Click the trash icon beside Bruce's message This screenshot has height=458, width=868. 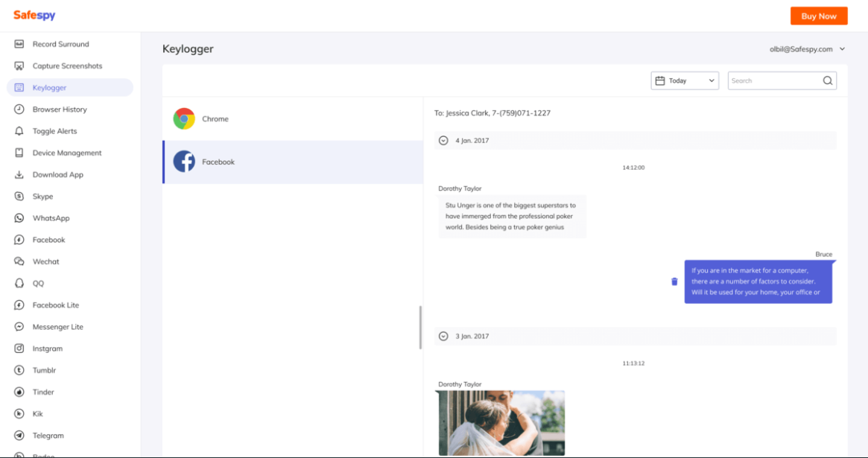pos(674,282)
